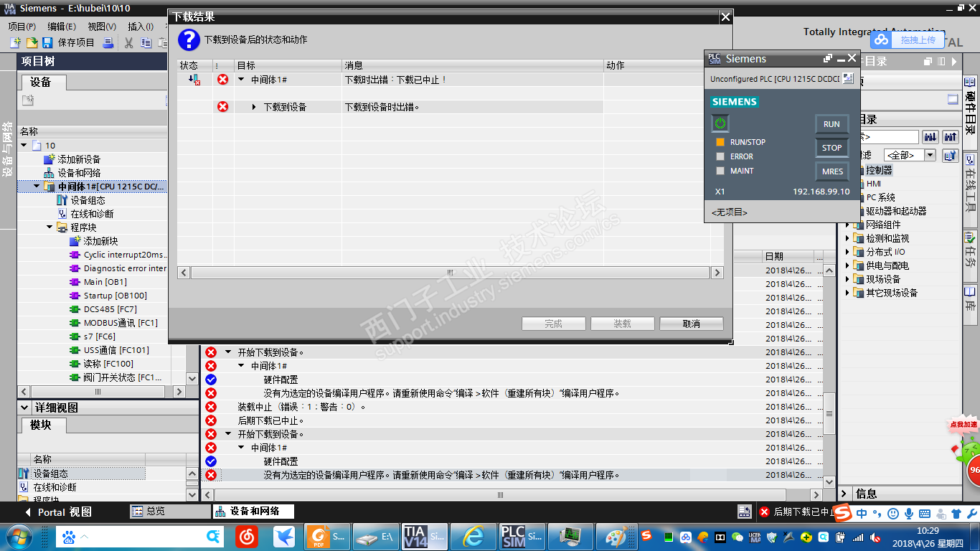Expand the 现场设备 catalog folder
The width and height of the screenshot is (980, 551).
(847, 279)
